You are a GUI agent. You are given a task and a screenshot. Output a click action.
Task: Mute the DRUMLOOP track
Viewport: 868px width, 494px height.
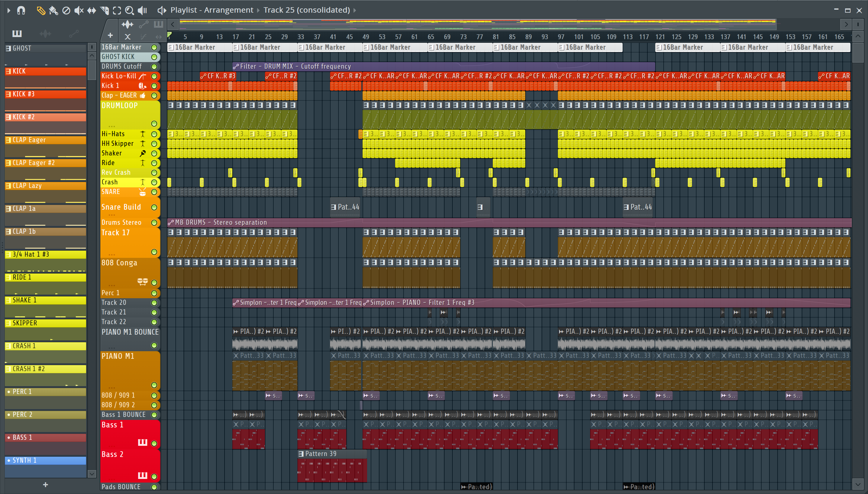click(154, 124)
